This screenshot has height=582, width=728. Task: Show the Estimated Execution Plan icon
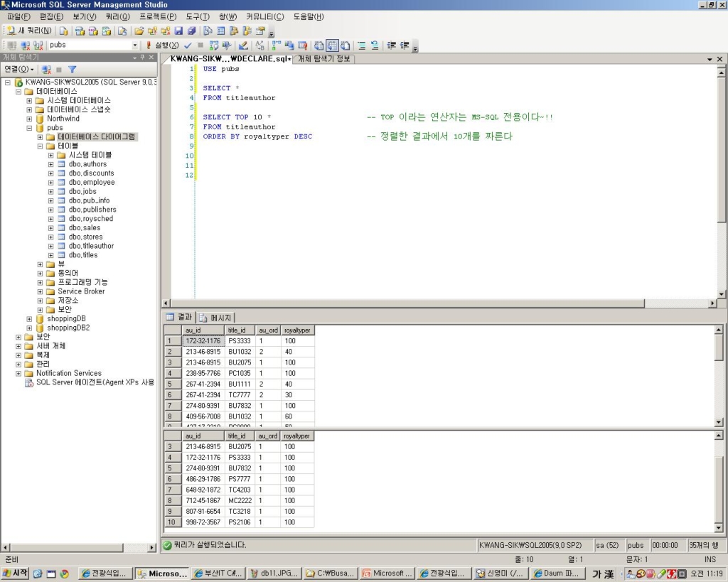pos(213,45)
